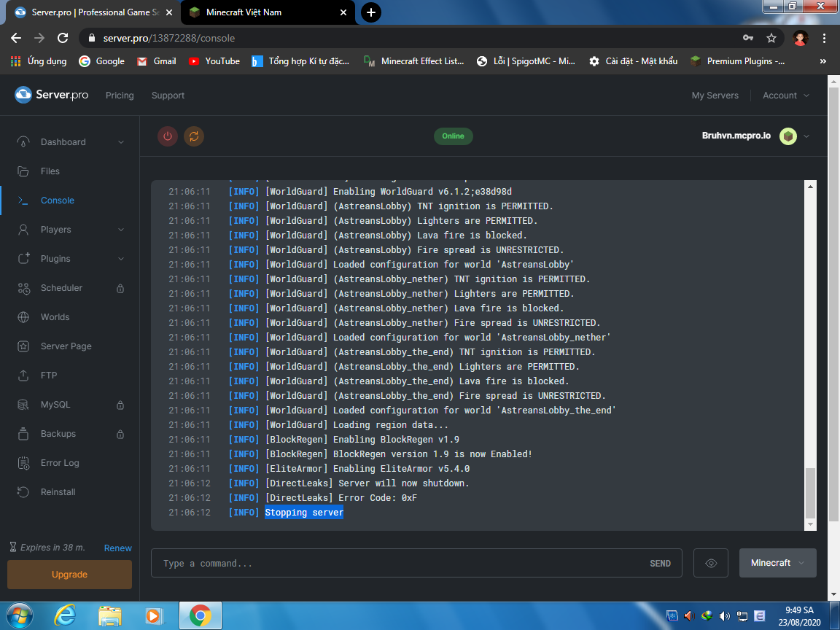Click the console scrollbar thumb
This screenshot has width=840, height=630.
(x=810, y=493)
